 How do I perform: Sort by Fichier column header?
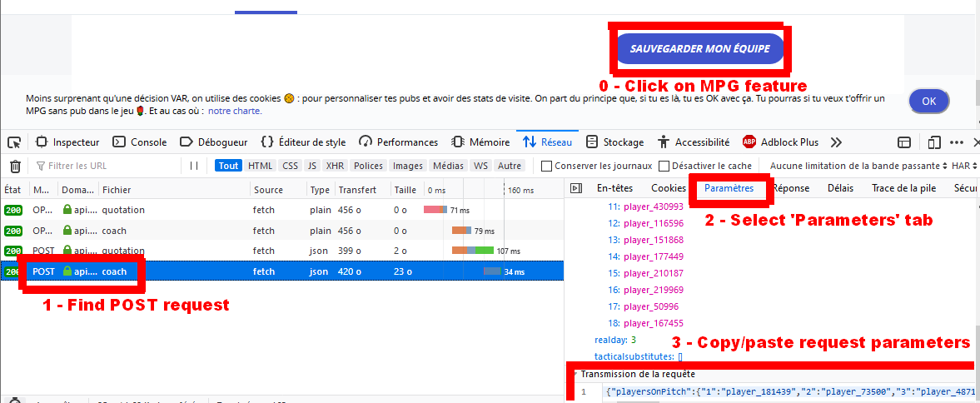click(174, 190)
